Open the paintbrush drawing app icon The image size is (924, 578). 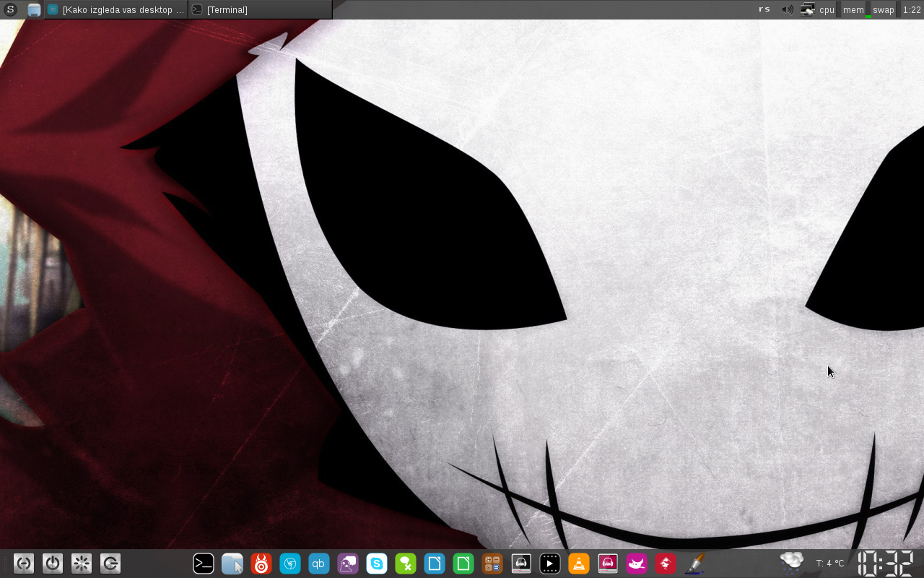tap(694, 564)
